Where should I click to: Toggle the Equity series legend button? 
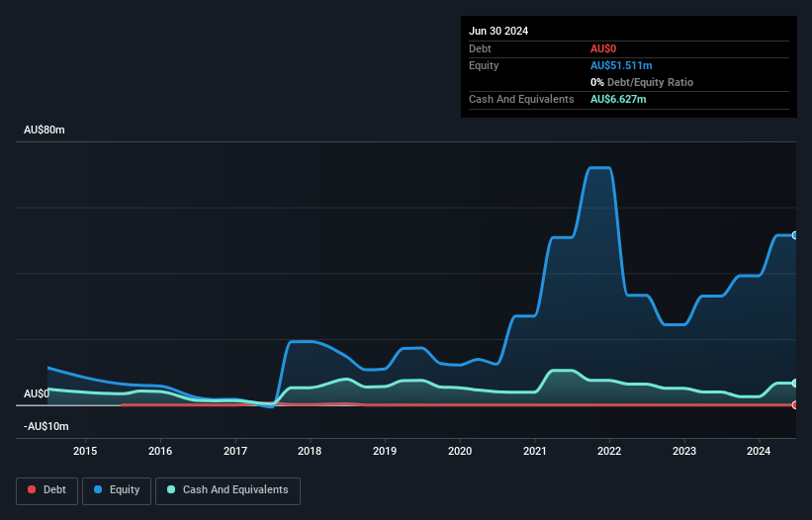[x=117, y=490]
